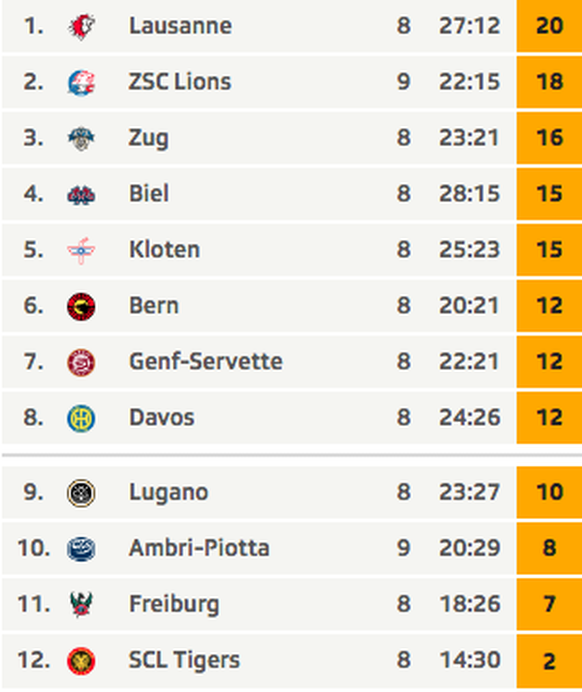The height and width of the screenshot is (692, 582).
Task: Click the Lugano team logo
Action: tap(81, 493)
